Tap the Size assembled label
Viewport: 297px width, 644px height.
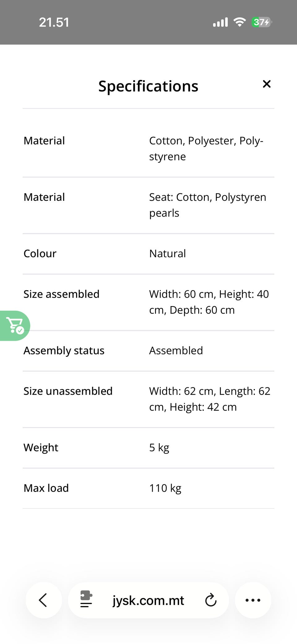(61, 294)
